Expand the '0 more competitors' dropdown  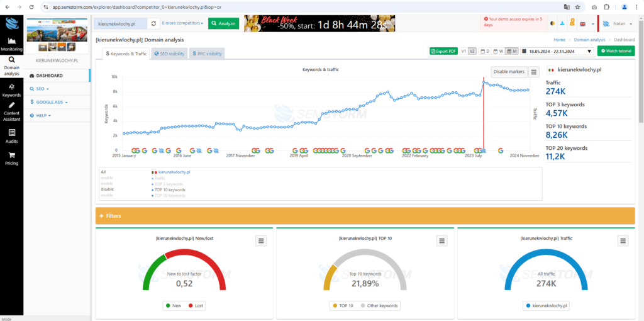coord(183,23)
